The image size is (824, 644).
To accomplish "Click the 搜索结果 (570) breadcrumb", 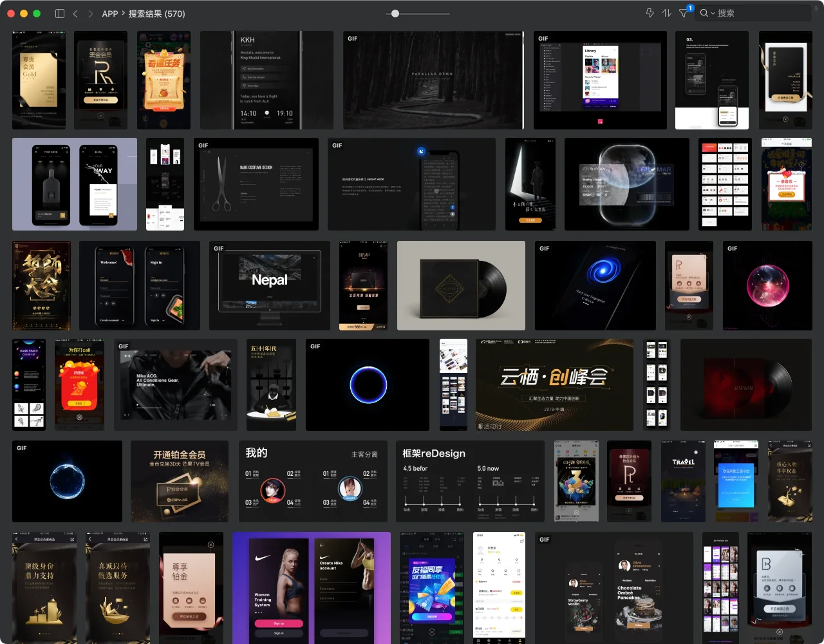I will (x=156, y=14).
